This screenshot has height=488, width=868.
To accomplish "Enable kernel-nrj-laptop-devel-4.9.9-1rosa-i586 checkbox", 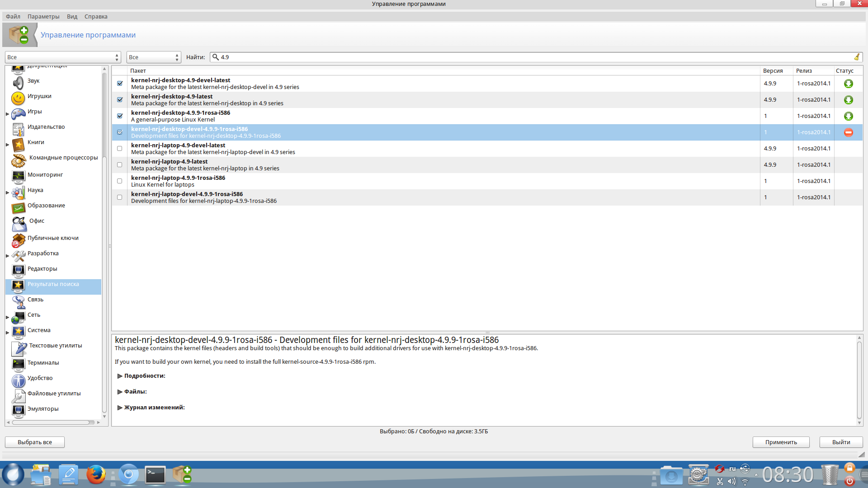I will point(120,197).
